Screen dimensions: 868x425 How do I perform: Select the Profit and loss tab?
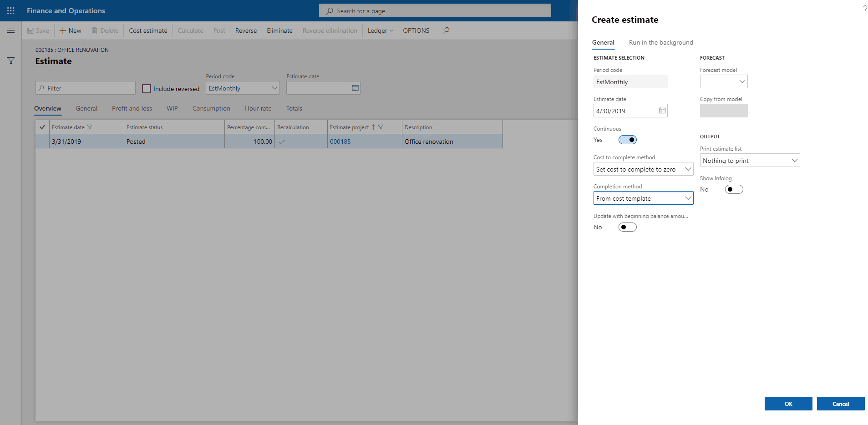[x=132, y=108]
